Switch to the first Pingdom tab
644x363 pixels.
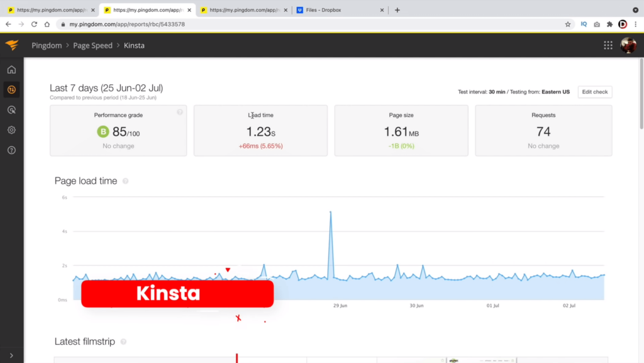tap(52, 10)
